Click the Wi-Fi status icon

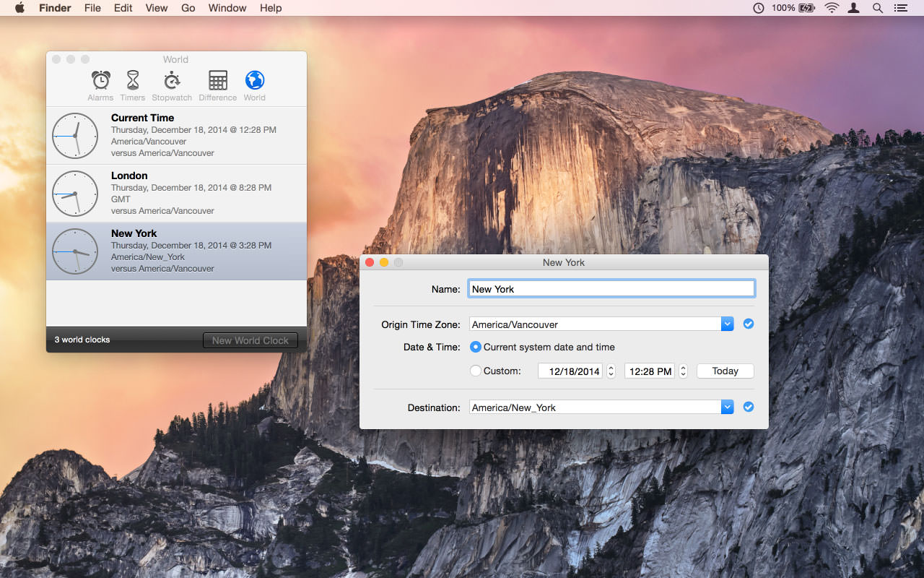(x=832, y=8)
